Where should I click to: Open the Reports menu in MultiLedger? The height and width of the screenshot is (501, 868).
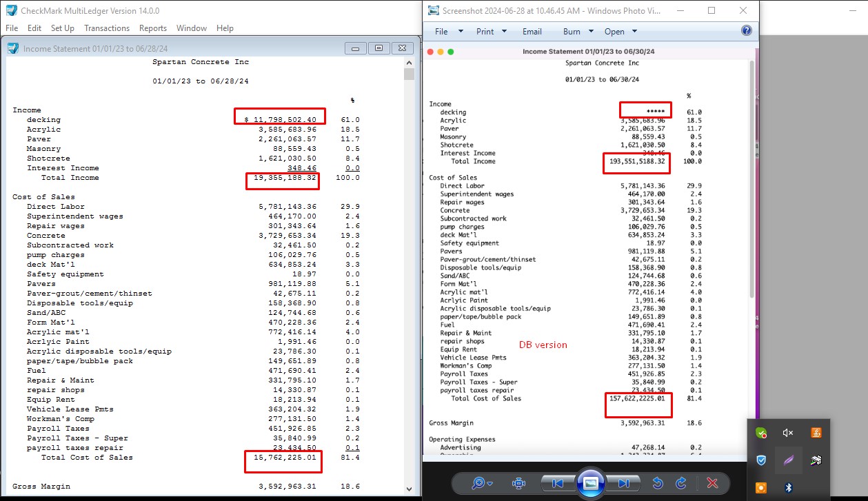(152, 28)
